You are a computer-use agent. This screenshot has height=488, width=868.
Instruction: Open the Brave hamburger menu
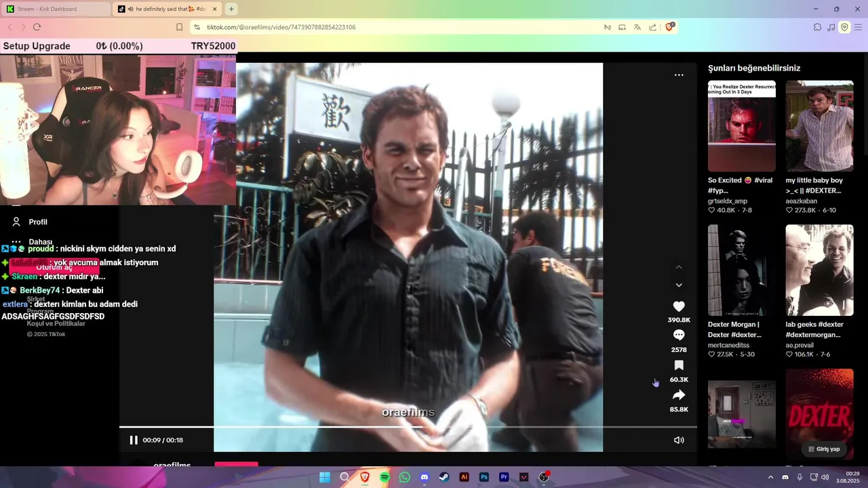pyautogui.click(x=859, y=27)
